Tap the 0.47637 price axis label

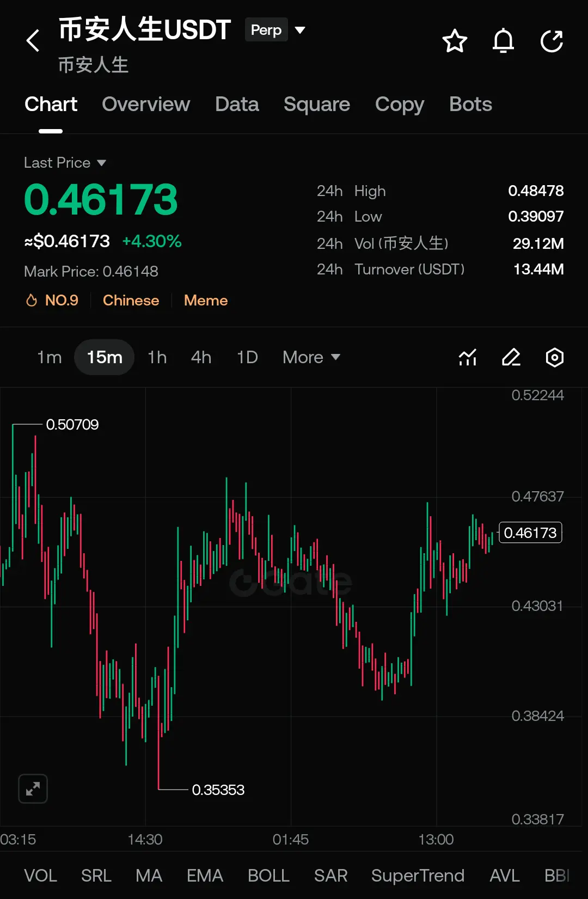pyautogui.click(x=537, y=496)
